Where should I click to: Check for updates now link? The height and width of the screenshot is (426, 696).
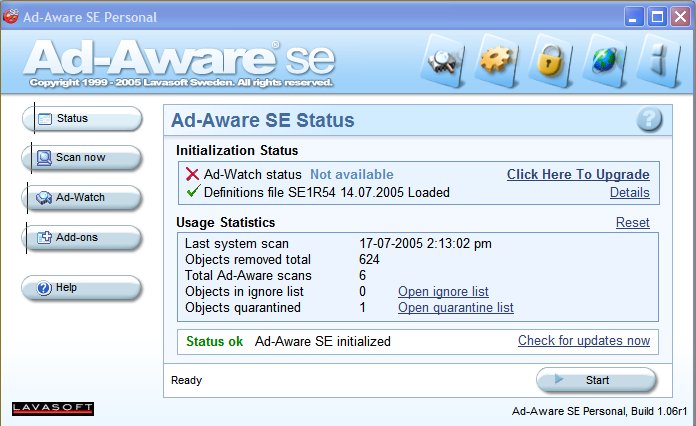tap(584, 340)
